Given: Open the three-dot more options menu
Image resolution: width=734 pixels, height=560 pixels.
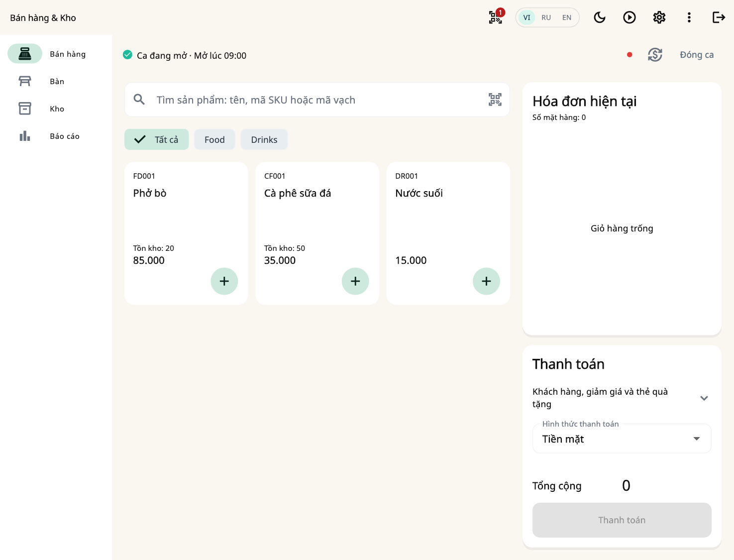Looking at the screenshot, I should click(x=689, y=17).
